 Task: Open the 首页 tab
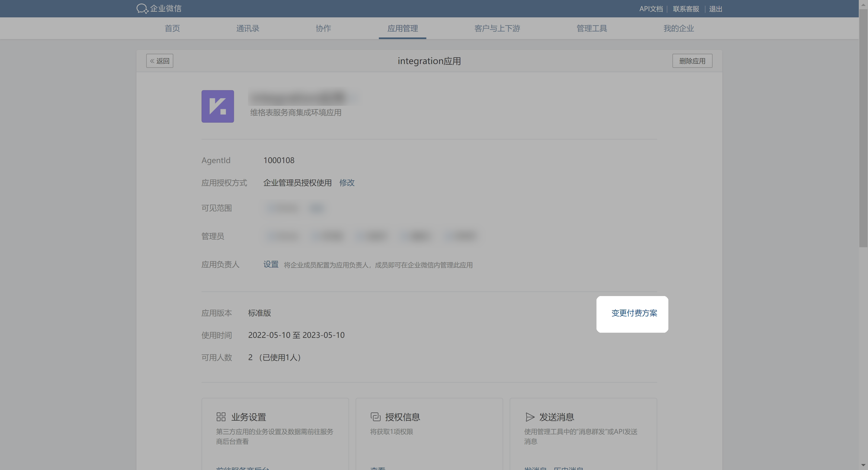coord(172,28)
